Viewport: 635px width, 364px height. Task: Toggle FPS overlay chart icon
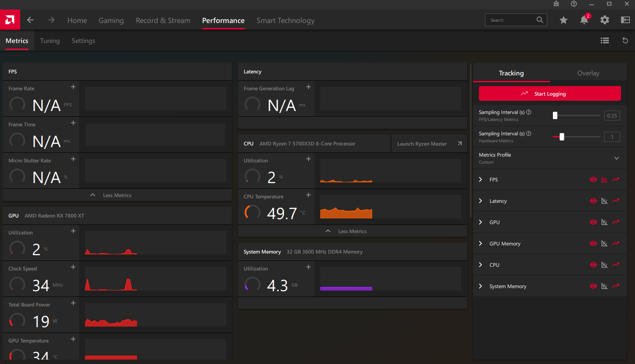[604, 179]
